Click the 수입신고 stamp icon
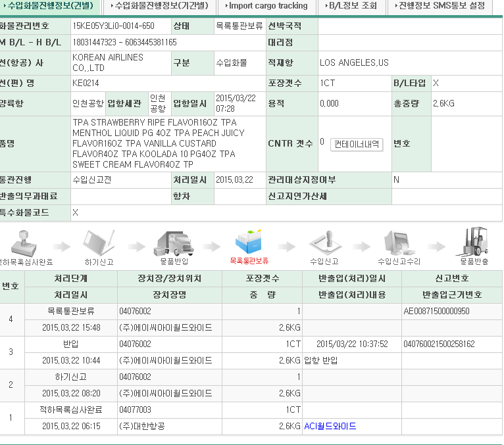 click(325, 243)
